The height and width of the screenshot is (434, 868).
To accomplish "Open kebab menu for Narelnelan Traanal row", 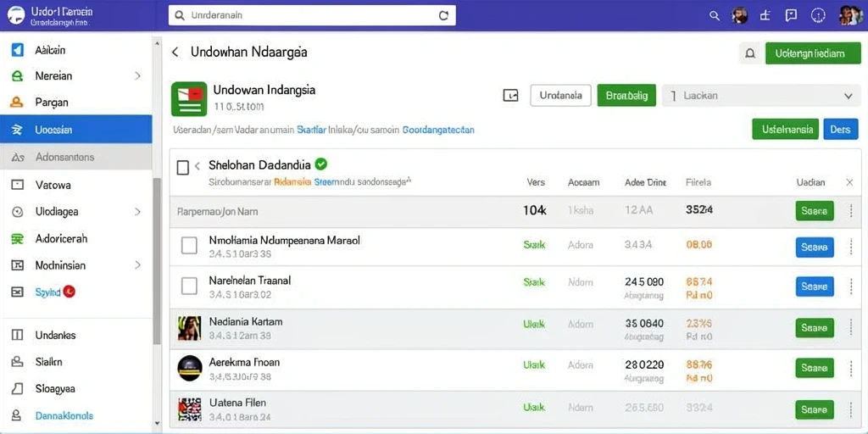I will pos(851,287).
